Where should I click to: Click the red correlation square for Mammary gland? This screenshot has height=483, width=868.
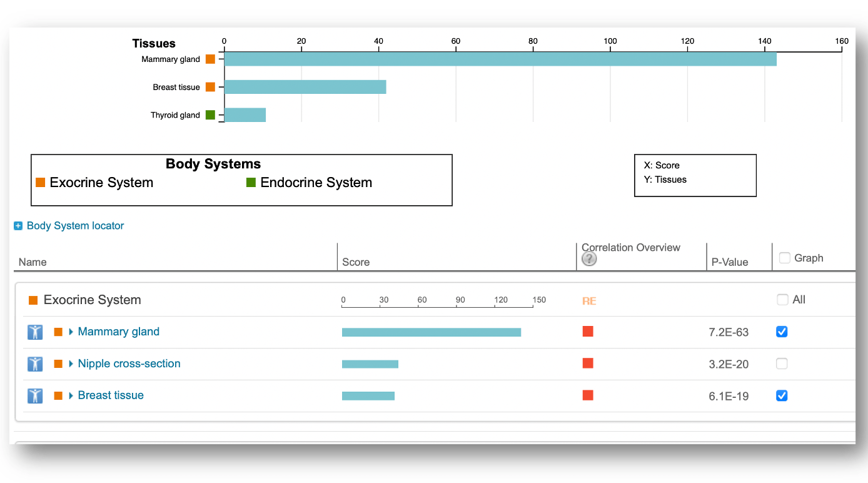point(588,332)
